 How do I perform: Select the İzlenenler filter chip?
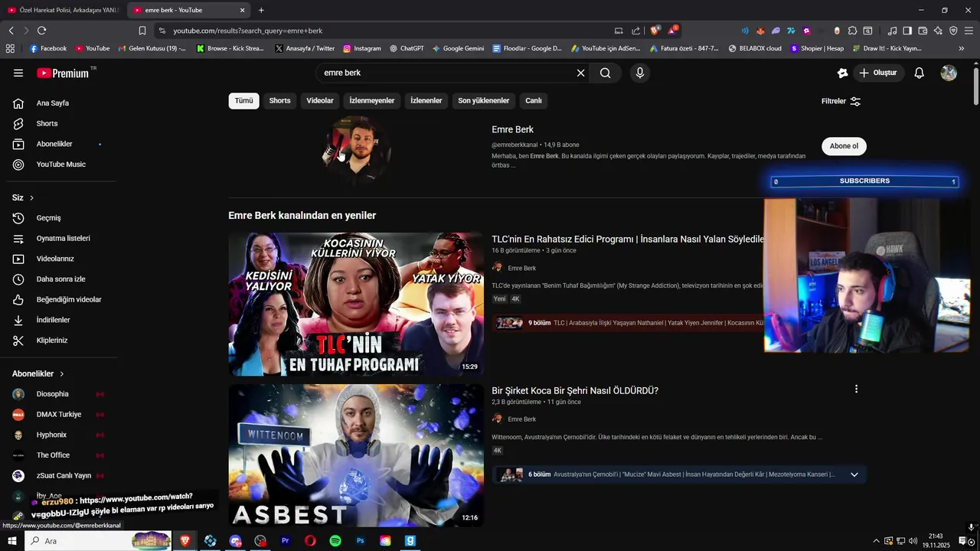tap(426, 100)
